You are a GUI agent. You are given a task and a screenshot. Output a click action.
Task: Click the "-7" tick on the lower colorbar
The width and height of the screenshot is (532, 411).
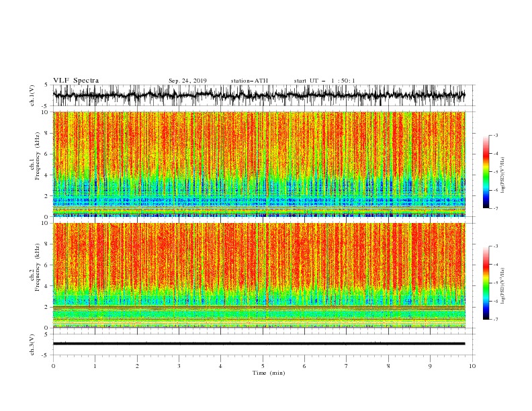point(495,319)
